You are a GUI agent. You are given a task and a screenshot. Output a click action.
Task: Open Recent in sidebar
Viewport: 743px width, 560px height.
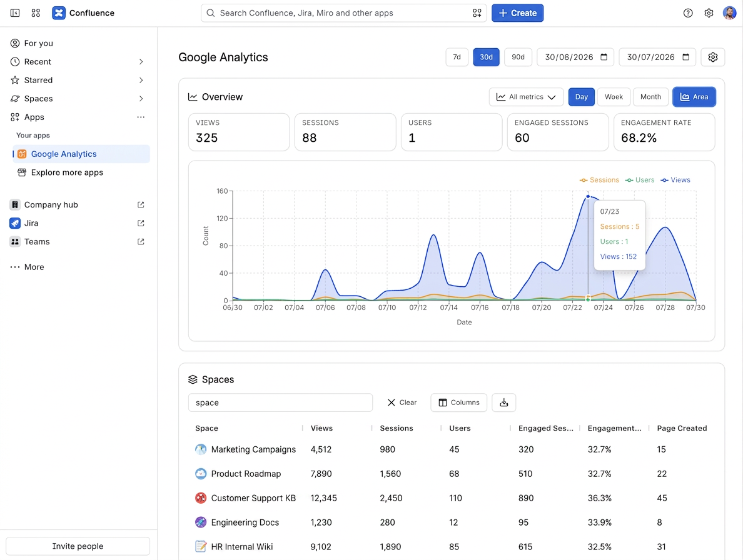click(x=31, y=61)
